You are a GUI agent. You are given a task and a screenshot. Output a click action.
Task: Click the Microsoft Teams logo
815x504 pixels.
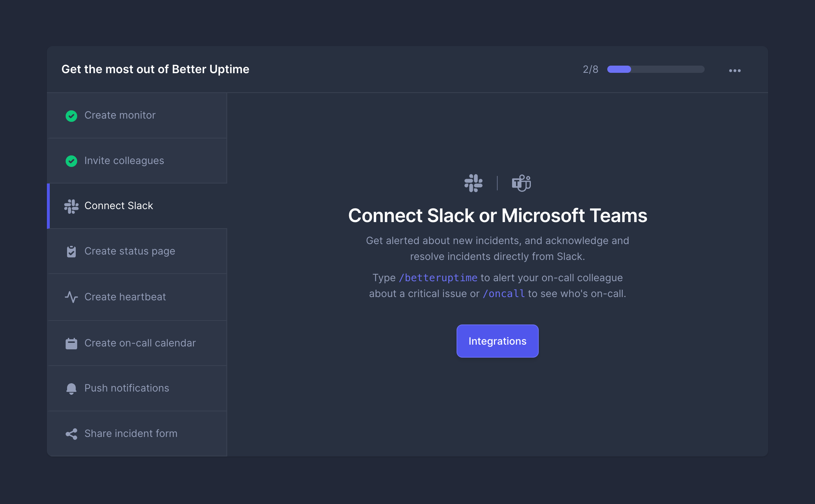[x=521, y=183]
